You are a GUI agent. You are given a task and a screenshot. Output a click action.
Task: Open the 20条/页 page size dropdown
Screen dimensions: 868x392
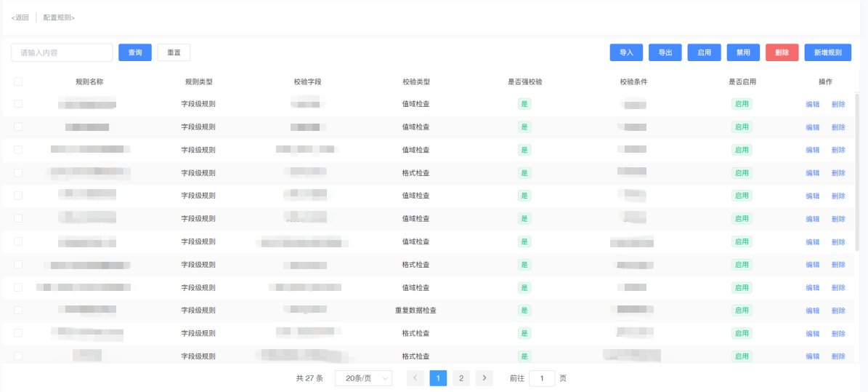(x=364, y=378)
